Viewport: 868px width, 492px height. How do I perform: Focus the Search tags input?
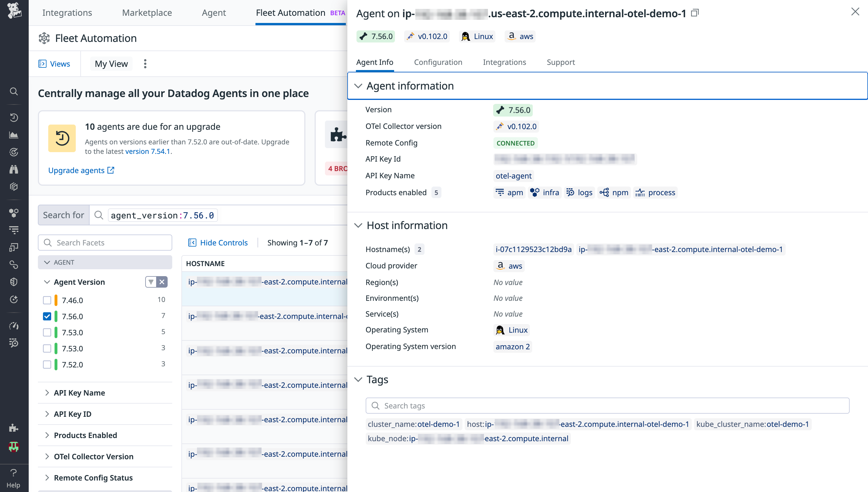click(x=607, y=406)
